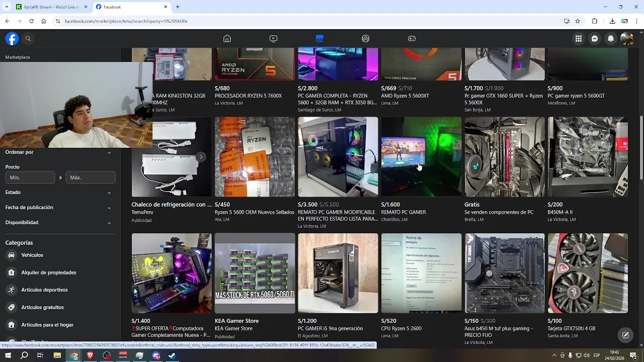
Task: Switch to AyotaRR Stream tab
Action: coord(51,7)
